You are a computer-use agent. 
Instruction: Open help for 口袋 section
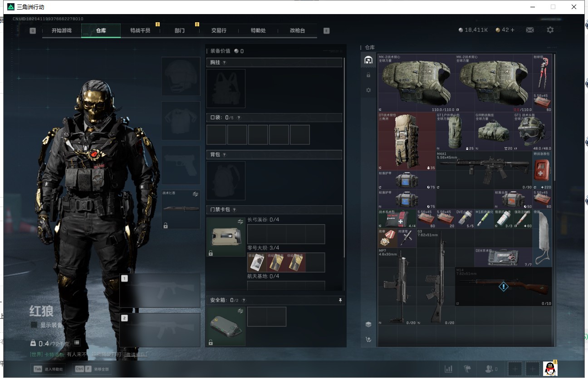click(239, 118)
